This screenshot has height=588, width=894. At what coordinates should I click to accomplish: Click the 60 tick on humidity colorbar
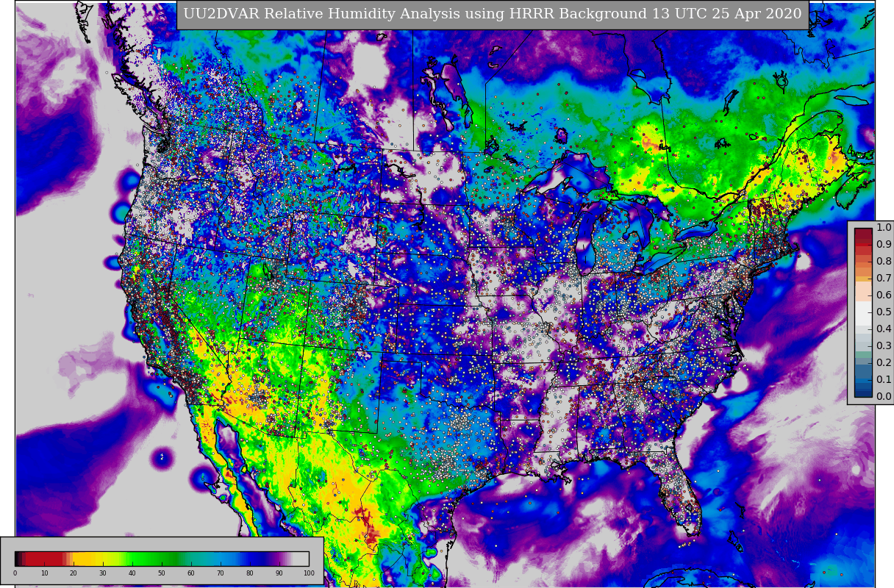coord(191,573)
